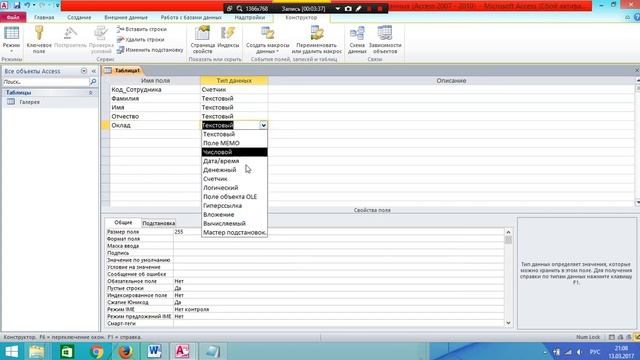Click Изменить подстановку in the ribbon
Viewport: 640px width, 360px height.
150,50
